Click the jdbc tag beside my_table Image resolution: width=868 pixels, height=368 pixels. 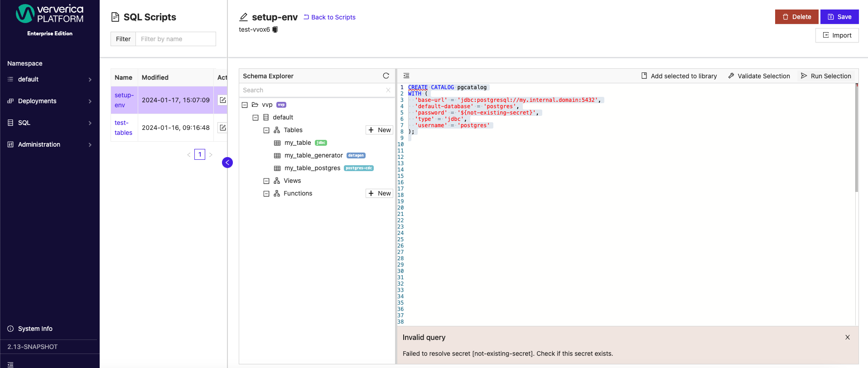point(321,143)
